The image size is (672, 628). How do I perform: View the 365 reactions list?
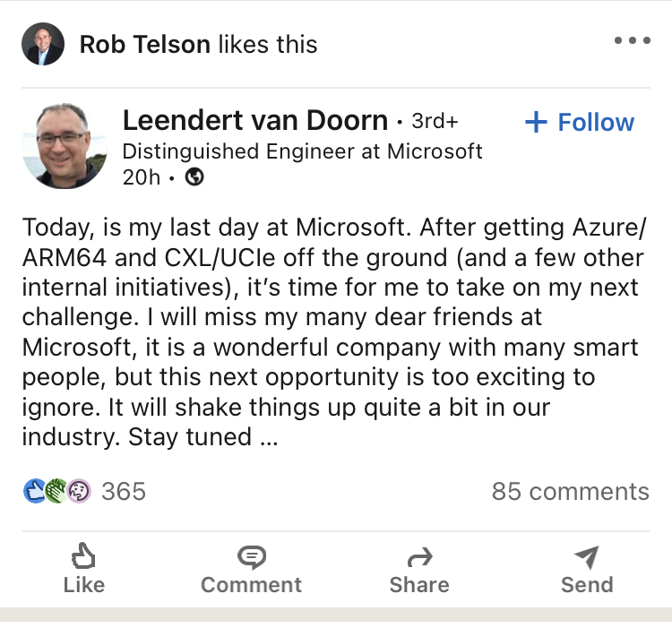pyautogui.click(x=124, y=491)
